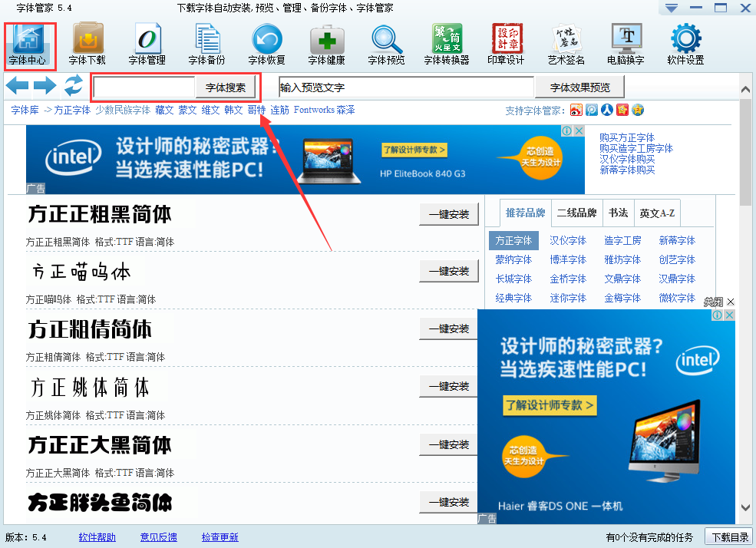The height and width of the screenshot is (548, 756).
Task: Install 方正喵呜体 via 一键安装 button
Action: [448, 272]
